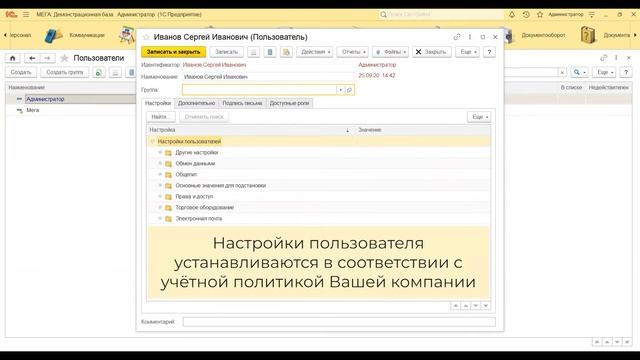Open user form three-dot options icon

click(x=470, y=37)
